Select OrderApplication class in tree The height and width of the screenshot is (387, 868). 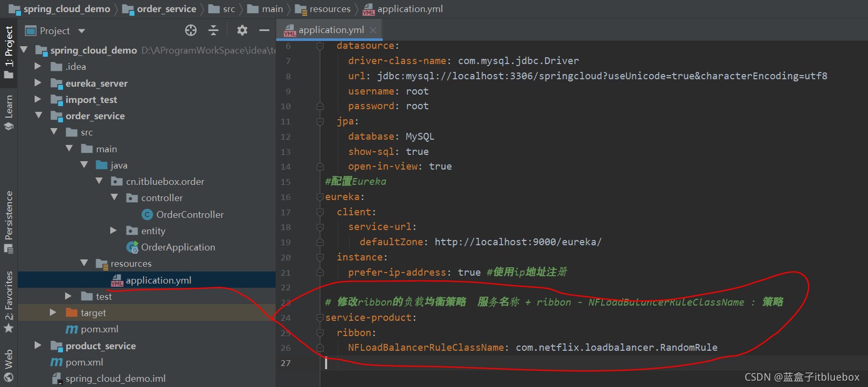click(x=178, y=247)
